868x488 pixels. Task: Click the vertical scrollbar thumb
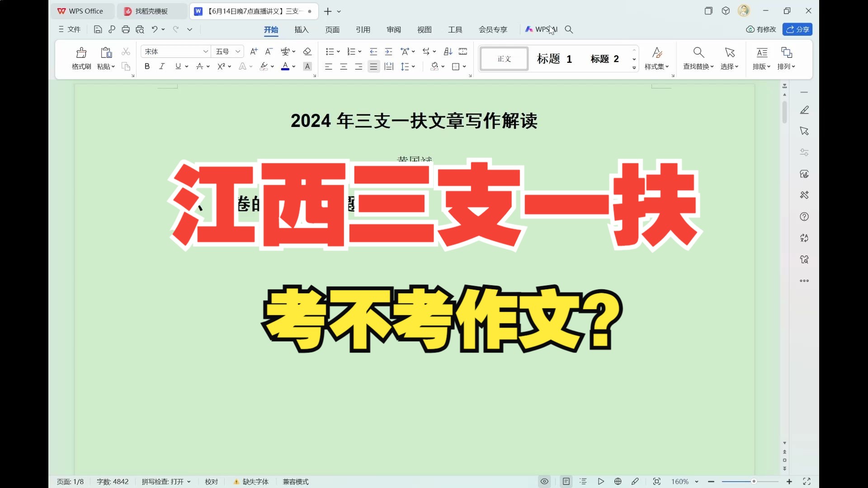(784, 112)
